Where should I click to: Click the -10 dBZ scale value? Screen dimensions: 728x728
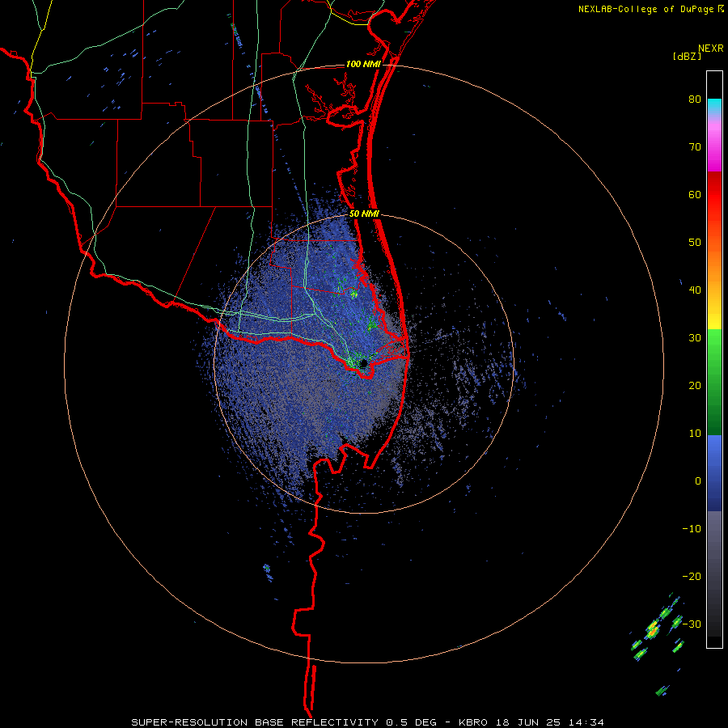[x=692, y=528]
